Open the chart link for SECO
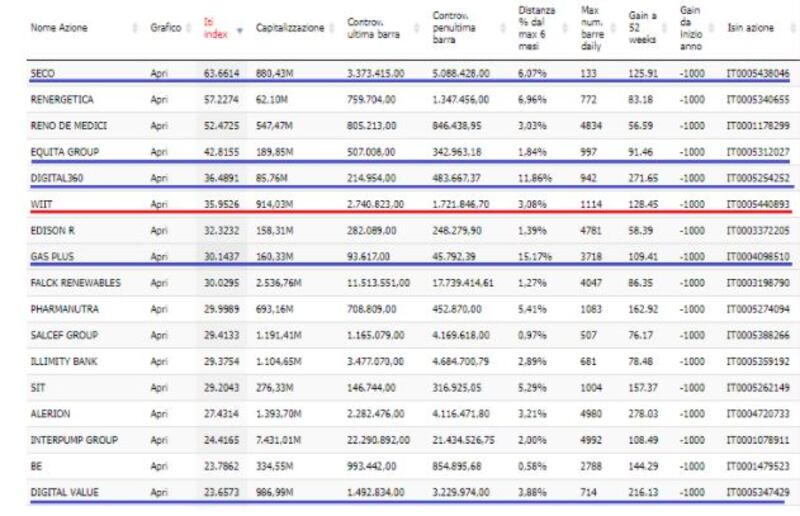Viewport: 800px width, 516px height. point(159,73)
